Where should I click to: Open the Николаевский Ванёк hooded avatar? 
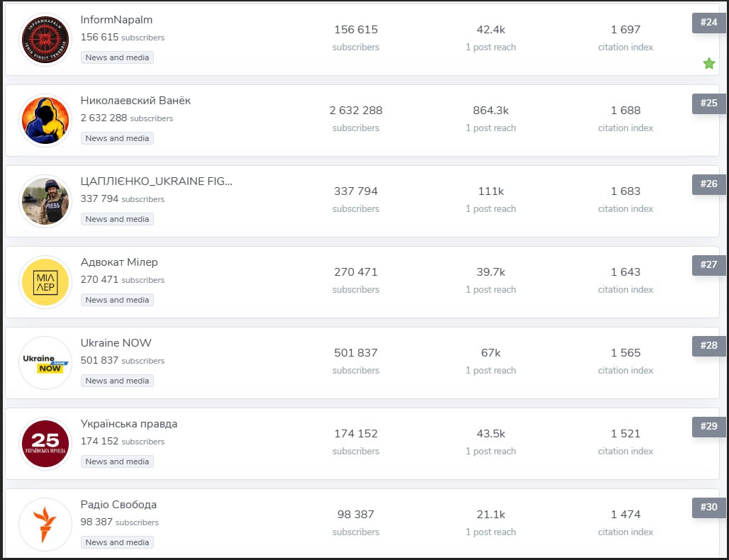(45, 121)
